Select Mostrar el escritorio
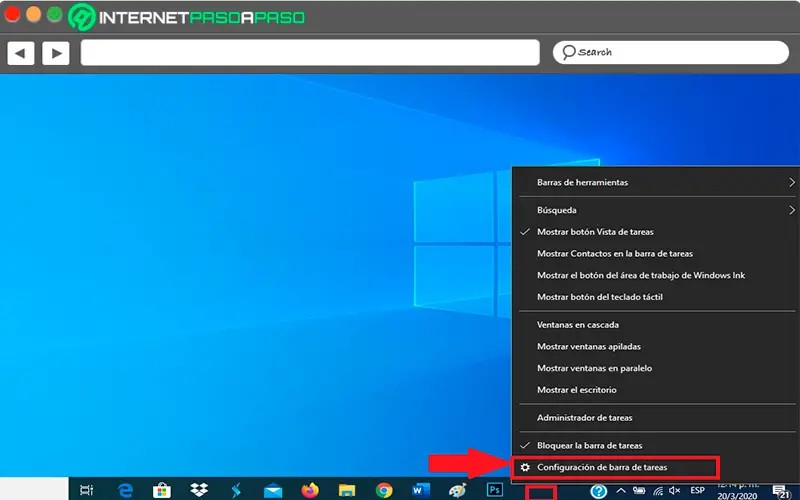Image resolution: width=800 pixels, height=500 pixels. (656, 390)
